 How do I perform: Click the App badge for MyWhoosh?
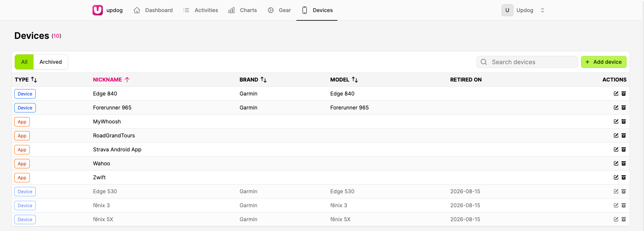click(x=22, y=122)
